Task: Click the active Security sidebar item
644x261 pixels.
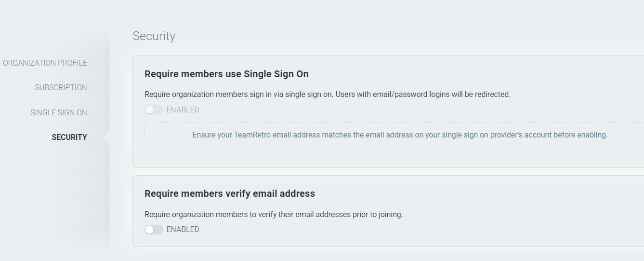Action: click(x=69, y=137)
